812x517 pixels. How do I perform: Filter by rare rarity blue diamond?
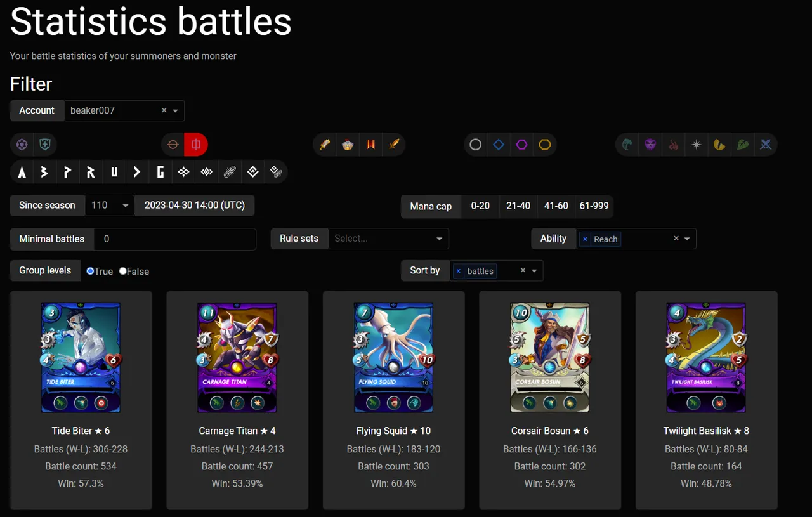coord(499,145)
